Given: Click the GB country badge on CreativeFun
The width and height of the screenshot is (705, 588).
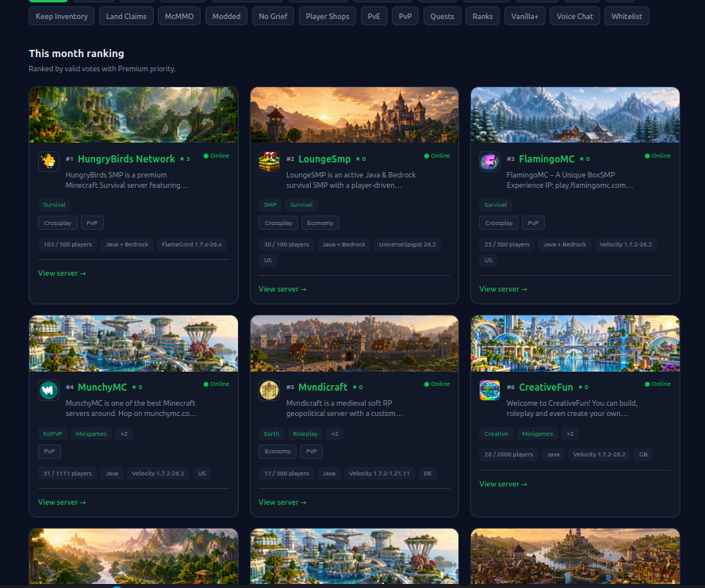Looking at the screenshot, I should point(643,455).
